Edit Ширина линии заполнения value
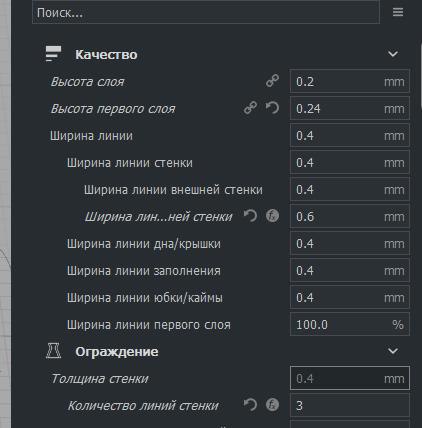Screen dimensions: 422x428 (x=350, y=270)
